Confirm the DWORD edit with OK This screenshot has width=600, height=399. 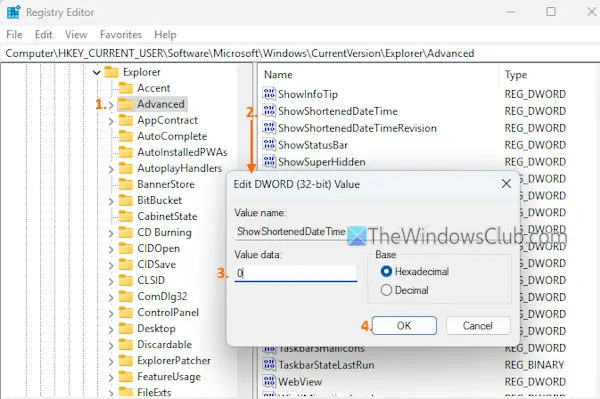(404, 326)
